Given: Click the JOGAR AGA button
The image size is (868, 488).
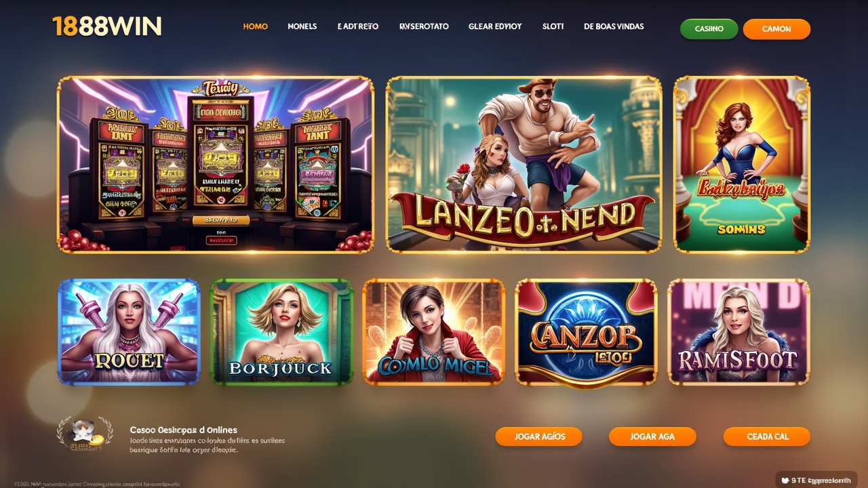Looking at the screenshot, I should (652, 436).
